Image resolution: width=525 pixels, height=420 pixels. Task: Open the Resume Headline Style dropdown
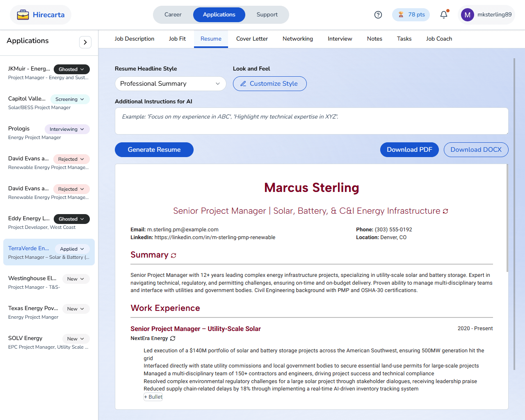[170, 84]
